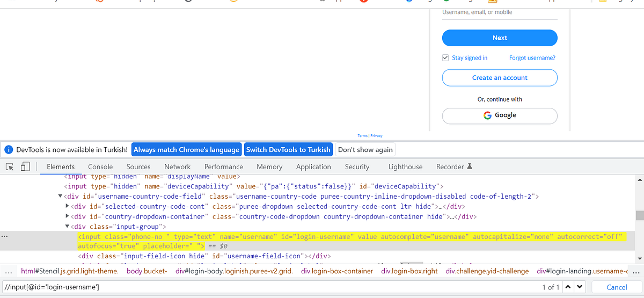
Task: Click Always match Chrome's language
Action: [x=186, y=150]
